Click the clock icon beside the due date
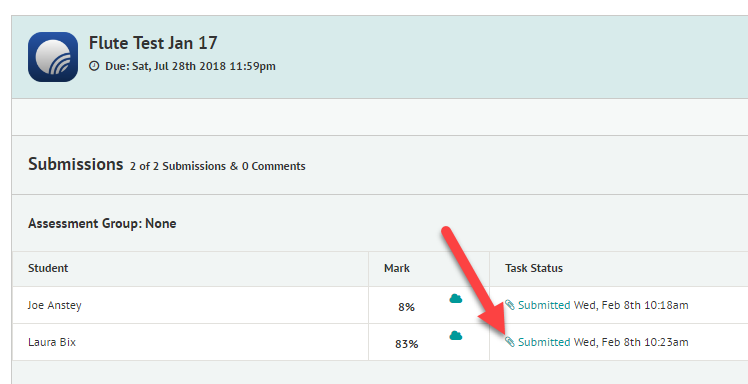 (94, 66)
